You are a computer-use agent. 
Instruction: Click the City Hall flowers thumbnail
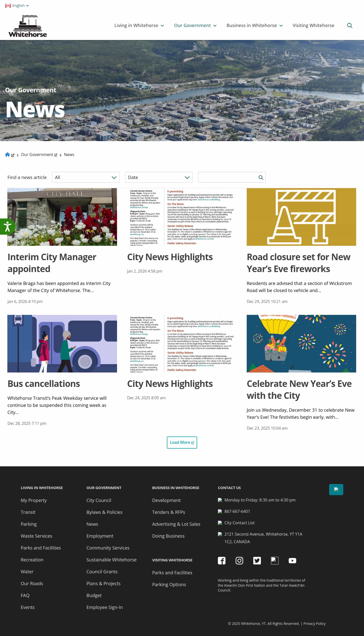click(62, 217)
